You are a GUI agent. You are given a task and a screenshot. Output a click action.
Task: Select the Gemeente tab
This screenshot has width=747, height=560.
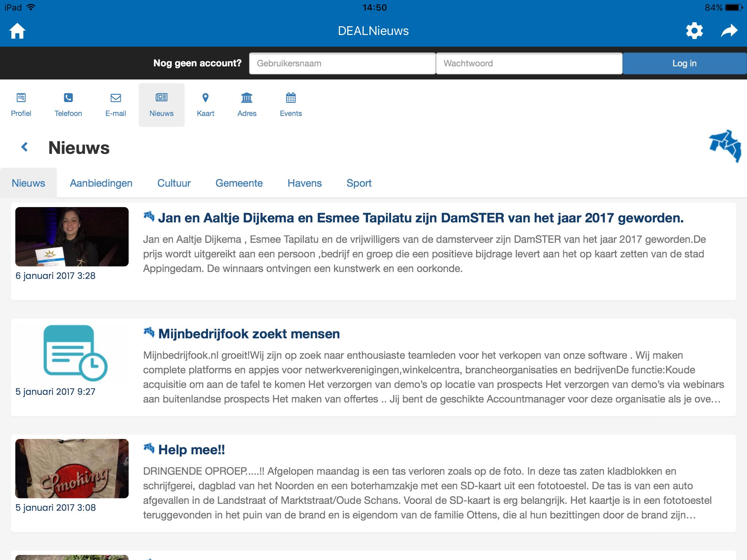240,183
